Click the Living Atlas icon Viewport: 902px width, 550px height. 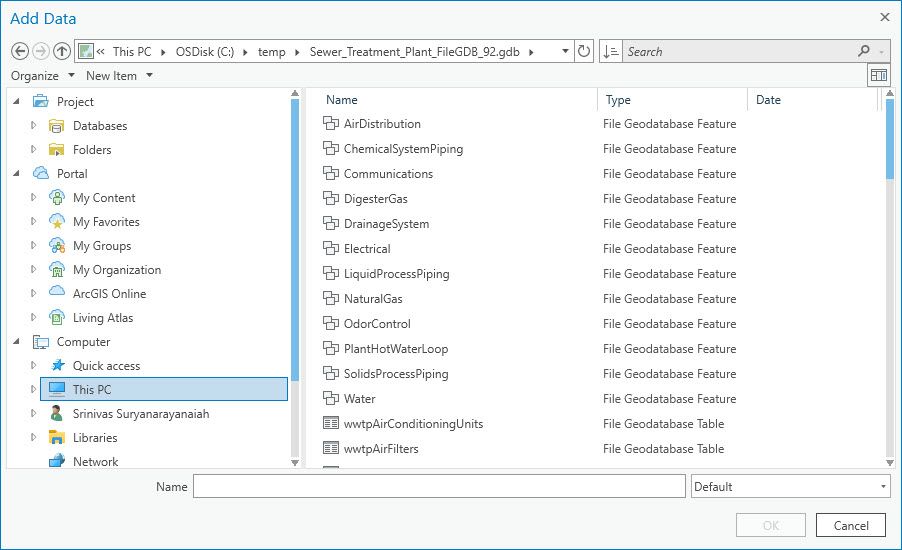[56, 318]
